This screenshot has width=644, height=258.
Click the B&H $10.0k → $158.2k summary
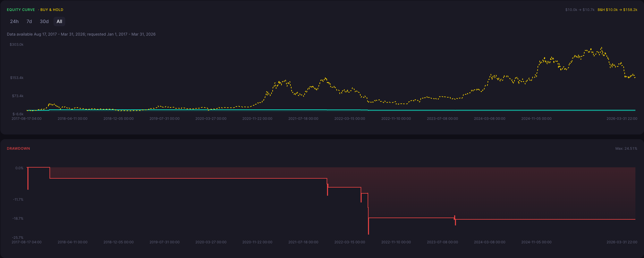point(617,10)
